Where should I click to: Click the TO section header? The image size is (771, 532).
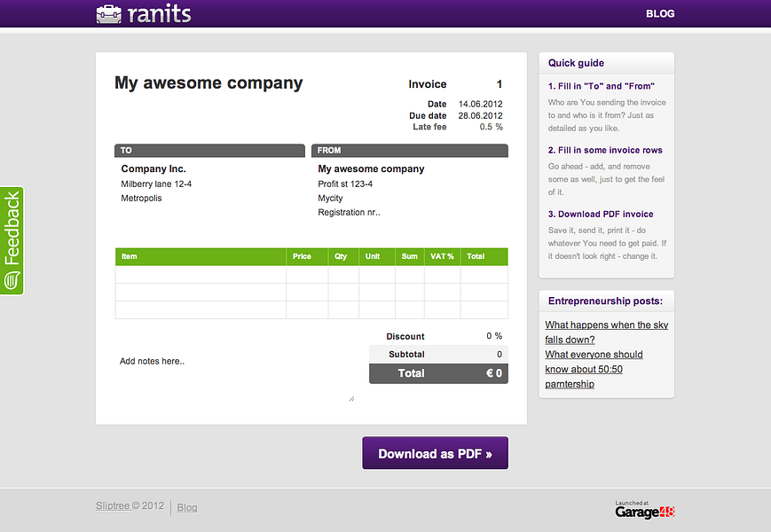[x=210, y=151]
